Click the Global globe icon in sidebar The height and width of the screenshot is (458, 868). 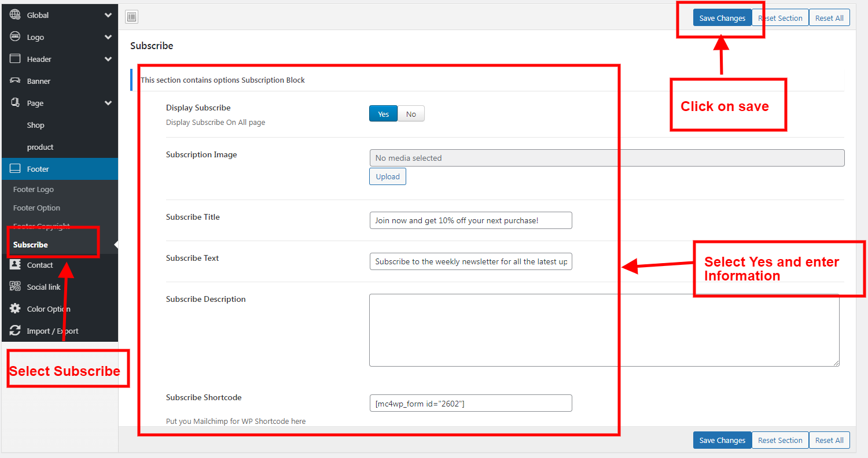[x=15, y=15]
